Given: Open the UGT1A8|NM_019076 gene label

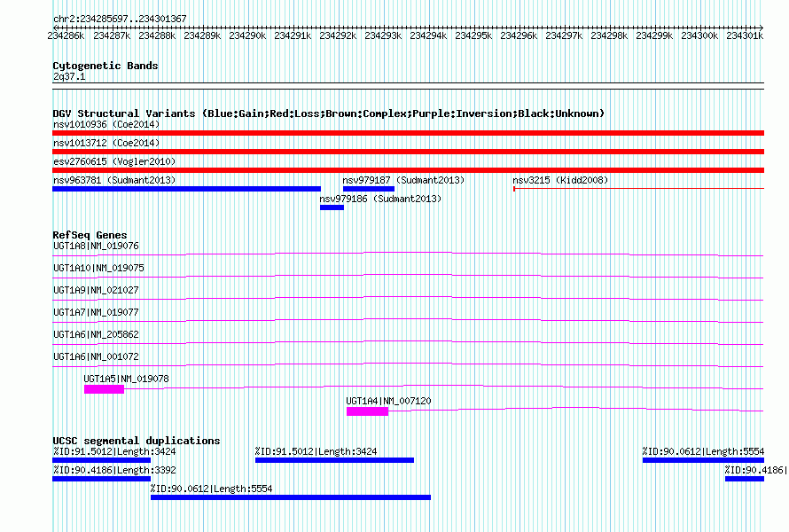Looking at the screenshot, I should pyautogui.click(x=96, y=246).
